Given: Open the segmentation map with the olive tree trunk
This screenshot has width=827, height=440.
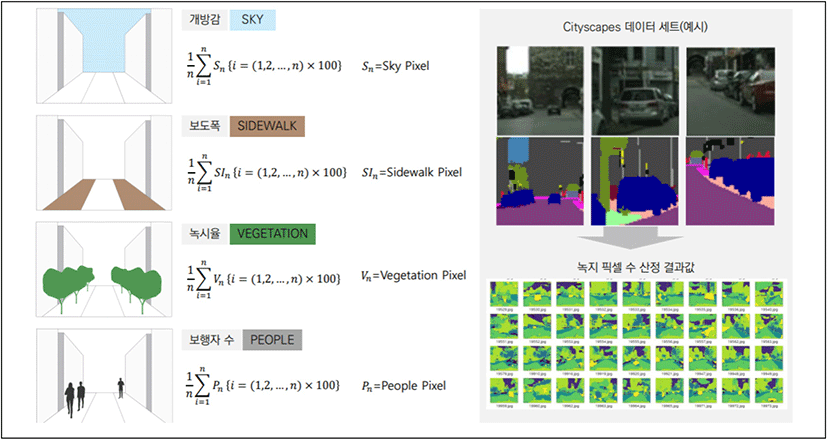Looking at the screenshot, I should pyautogui.click(x=635, y=181).
